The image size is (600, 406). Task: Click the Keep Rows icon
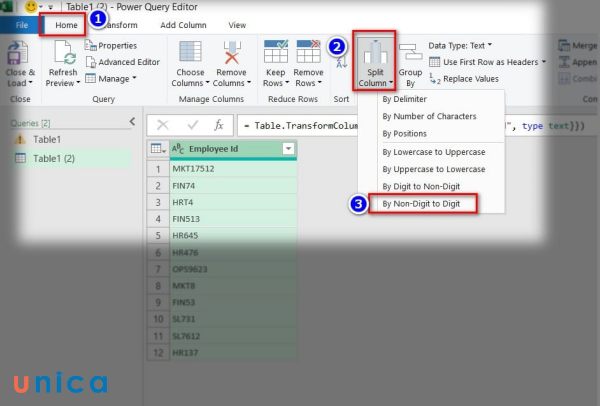click(x=275, y=53)
